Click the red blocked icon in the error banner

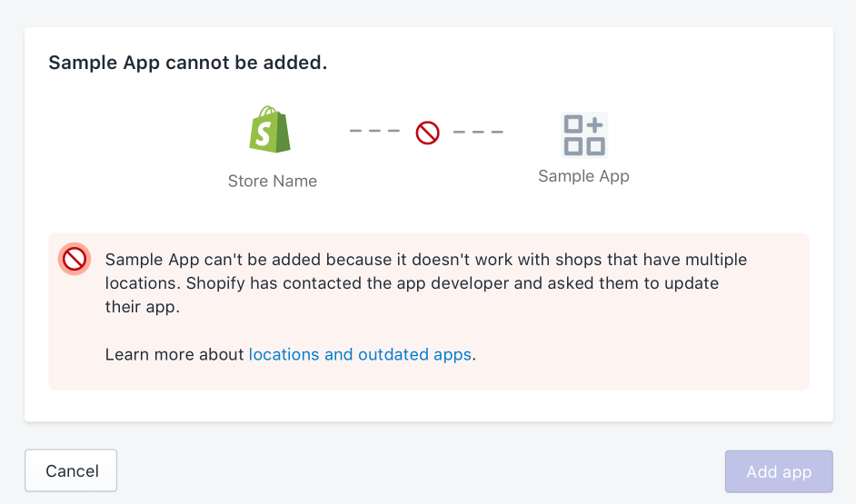pos(75,259)
